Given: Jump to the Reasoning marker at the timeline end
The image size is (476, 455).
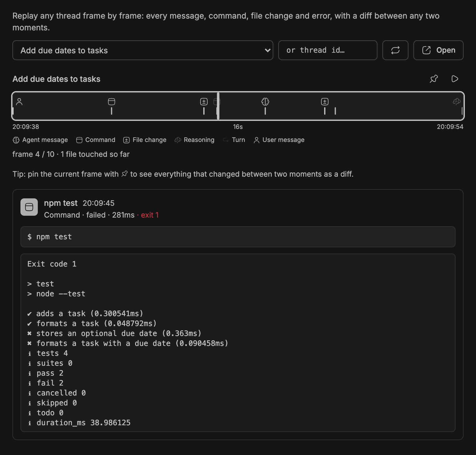Looking at the screenshot, I should (457, 102).
